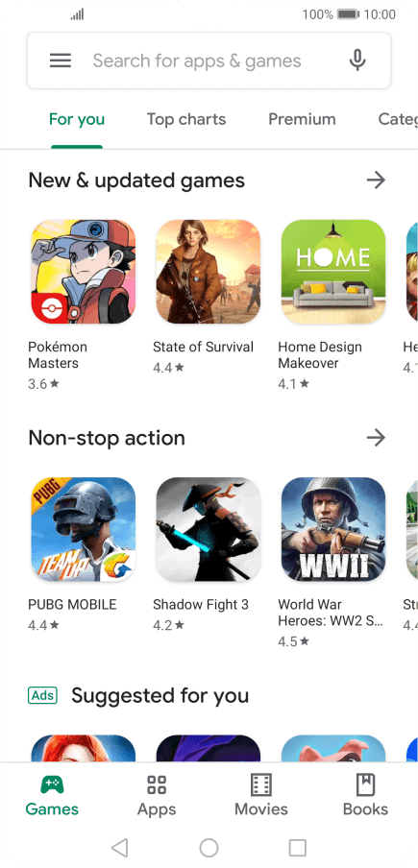
Task: Open the Pokémon Masters app icon
Action: coord(83,272)
